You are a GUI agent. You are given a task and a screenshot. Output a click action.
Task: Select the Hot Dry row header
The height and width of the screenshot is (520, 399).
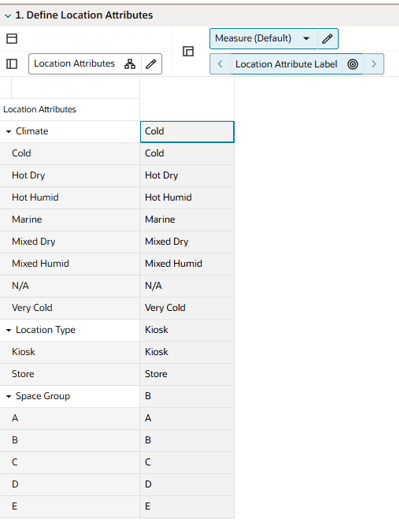(x=70, y=176)
